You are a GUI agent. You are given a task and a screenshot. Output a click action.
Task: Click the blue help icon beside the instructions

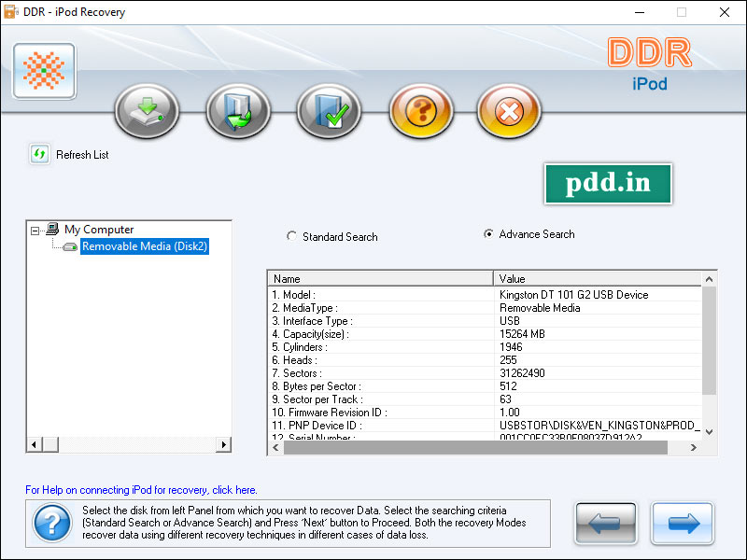point(51,524)
